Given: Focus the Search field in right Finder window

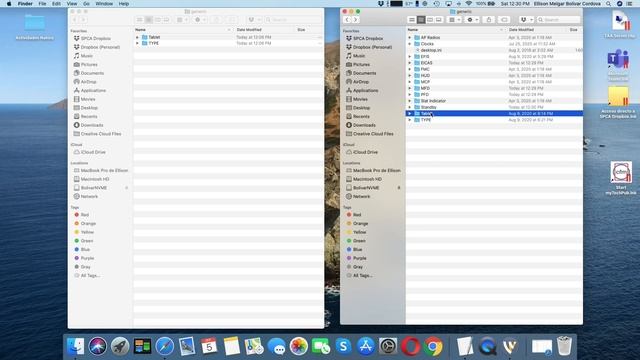Looking at the screenshot, I should pos(558,20).
